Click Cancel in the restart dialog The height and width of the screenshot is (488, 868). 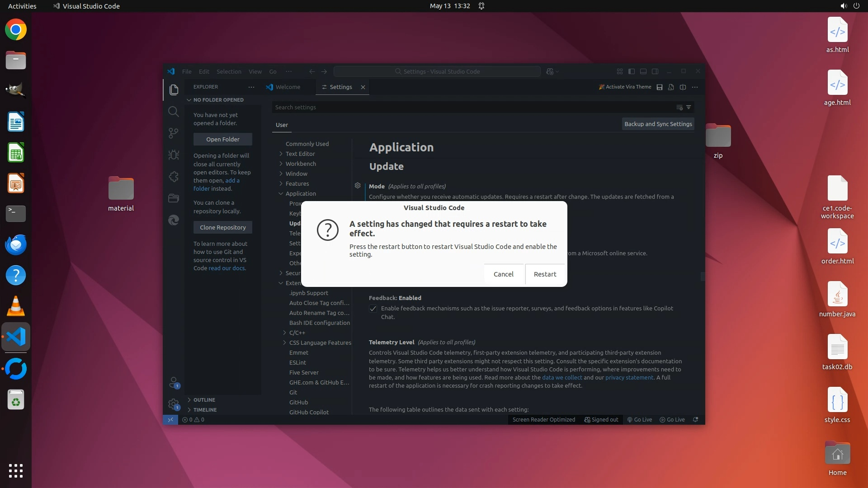click(503, 274)
